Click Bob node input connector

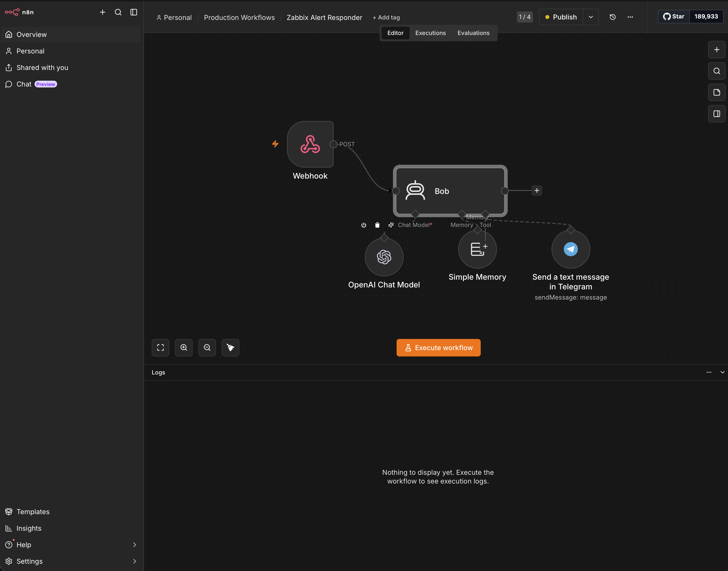396,191
